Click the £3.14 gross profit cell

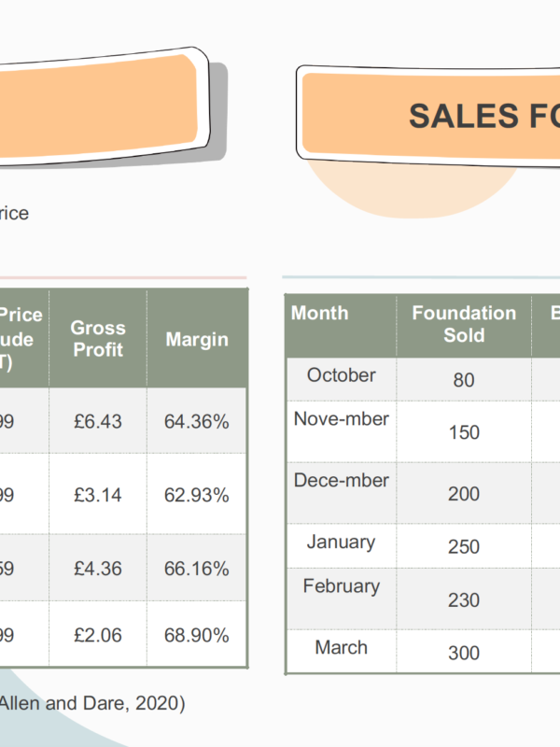point(98,494)
